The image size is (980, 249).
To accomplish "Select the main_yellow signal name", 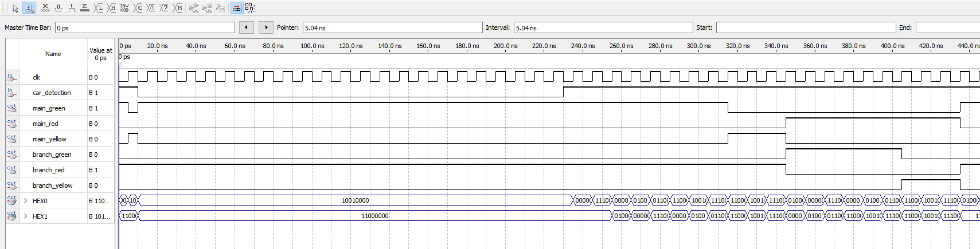I will click(49, 139).
